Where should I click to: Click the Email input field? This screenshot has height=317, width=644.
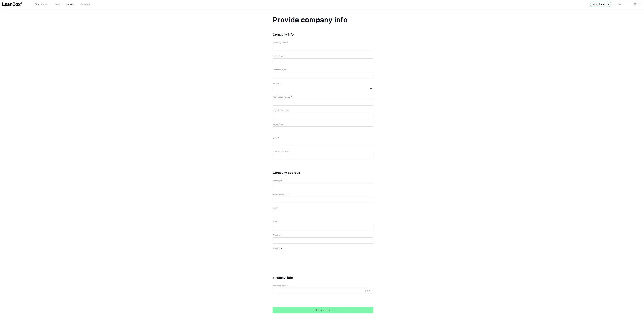point(323,143)
